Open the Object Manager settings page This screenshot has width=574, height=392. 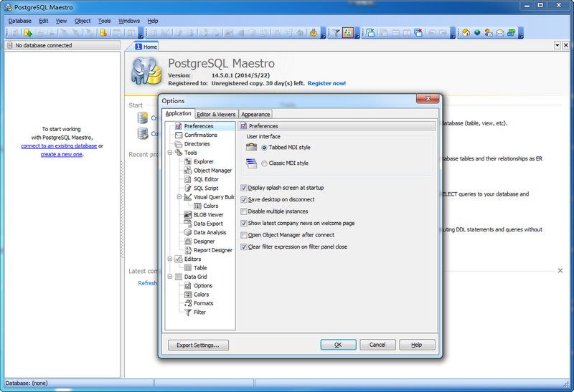click(x=212, y=171)
